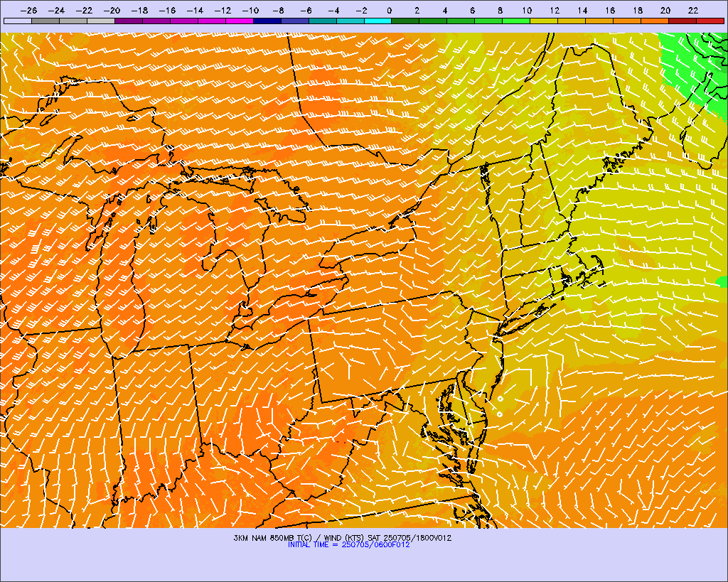Click the "-4" legend label
Screen dimensions: 728x582
tap(333, 10)
